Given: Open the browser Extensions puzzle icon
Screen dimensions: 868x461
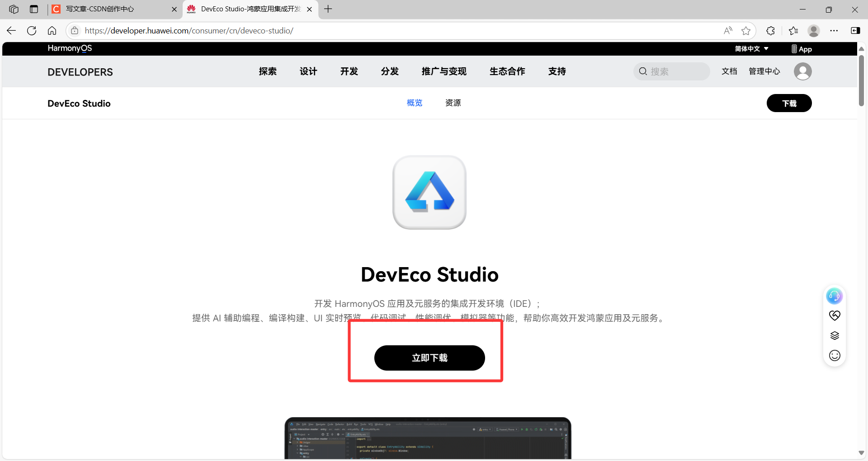Looking at the screenshot, I should pyautogui.click(x=771, y=31).
